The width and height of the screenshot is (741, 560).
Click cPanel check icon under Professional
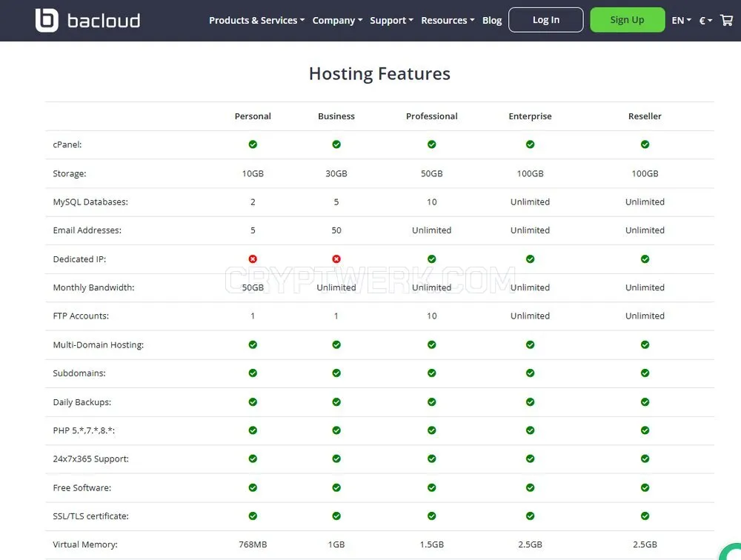pos(431,144)
